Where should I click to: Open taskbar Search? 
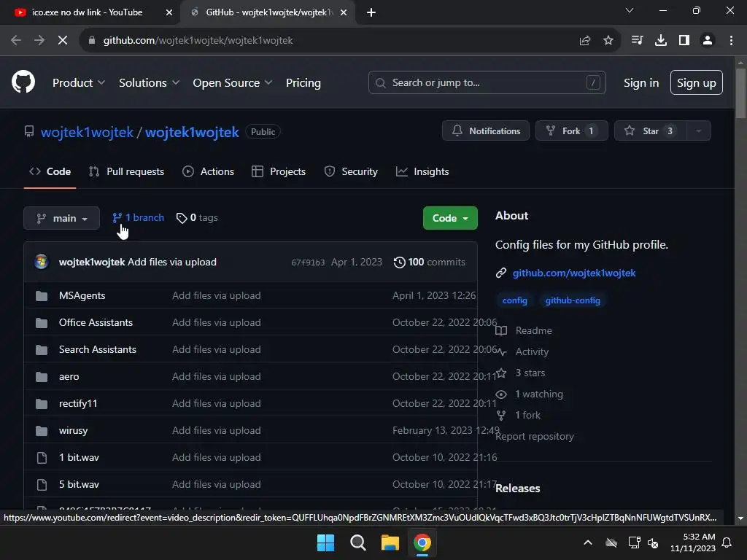(x=357, y=542)
